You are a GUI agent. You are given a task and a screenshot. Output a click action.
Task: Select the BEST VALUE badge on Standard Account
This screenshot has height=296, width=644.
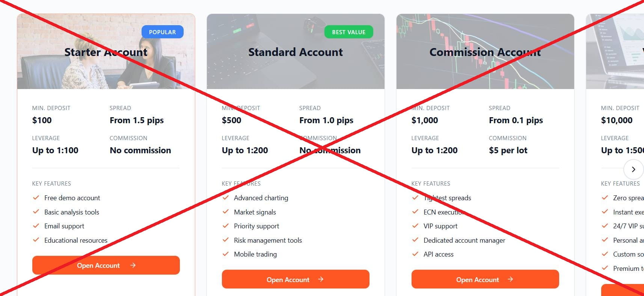point(348,32)
